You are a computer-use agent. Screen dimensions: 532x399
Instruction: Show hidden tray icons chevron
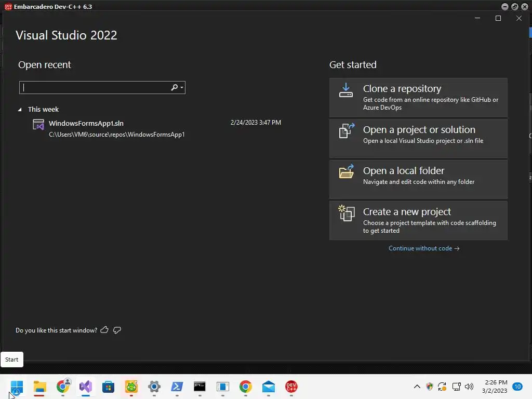(417, 387)
